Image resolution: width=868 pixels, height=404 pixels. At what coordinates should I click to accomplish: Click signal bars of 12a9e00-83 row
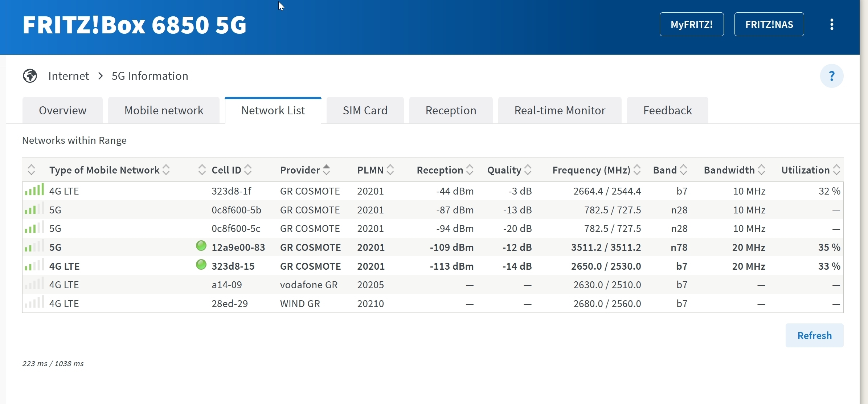34,246
